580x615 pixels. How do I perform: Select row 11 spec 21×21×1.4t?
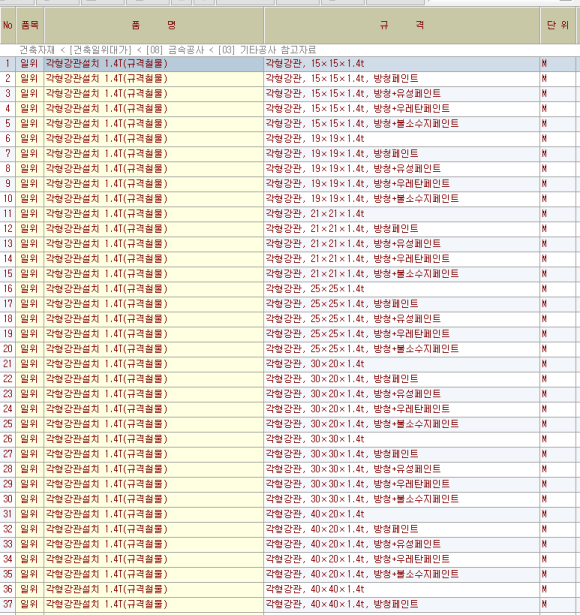[x=315, y=214]
